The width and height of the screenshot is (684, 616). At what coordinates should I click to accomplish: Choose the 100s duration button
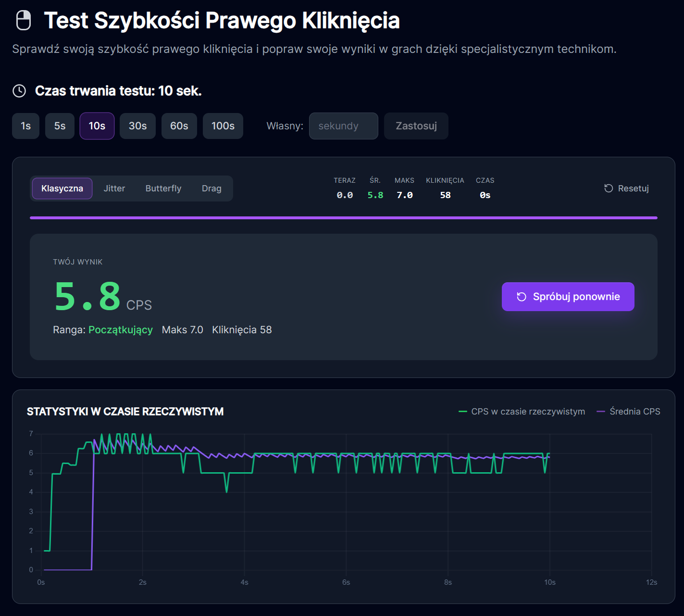[223, 126]
